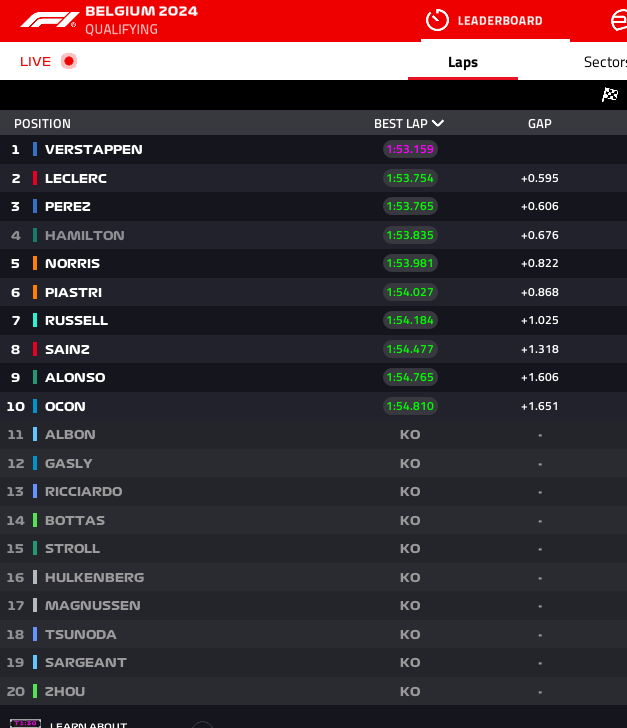Click lap time 1:53.754

pyautogui.click(x=410, y=178)
